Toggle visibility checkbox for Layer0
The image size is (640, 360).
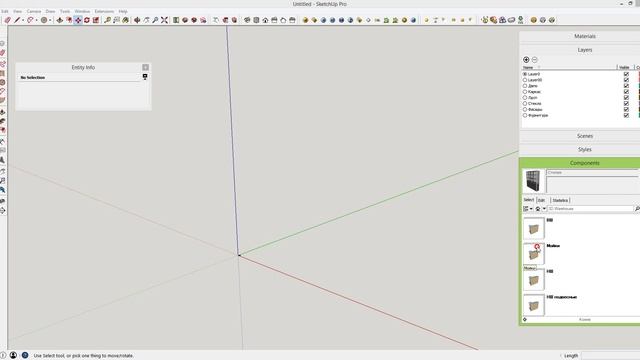[626, 74]
